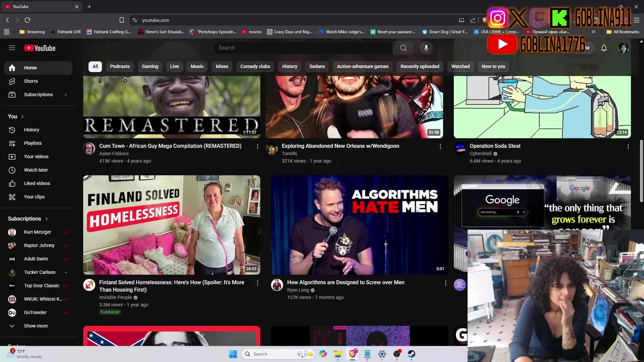This screenshot has width=644, height=362.
Task: Select the Comedy clubs filter chip
Action: 255,66
